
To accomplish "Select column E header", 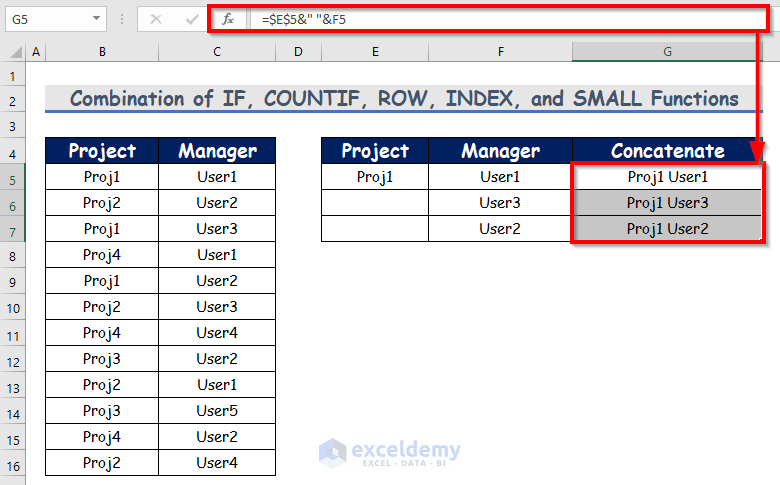I will pos(375,52).
